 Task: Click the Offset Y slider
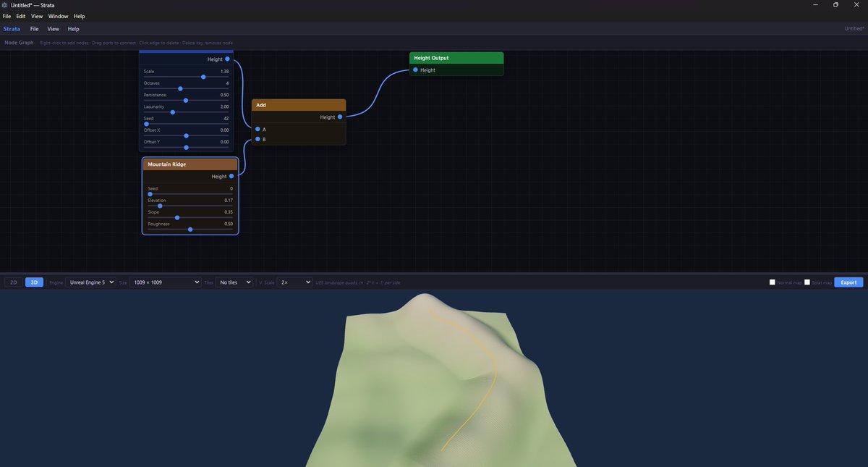[186, 147]
